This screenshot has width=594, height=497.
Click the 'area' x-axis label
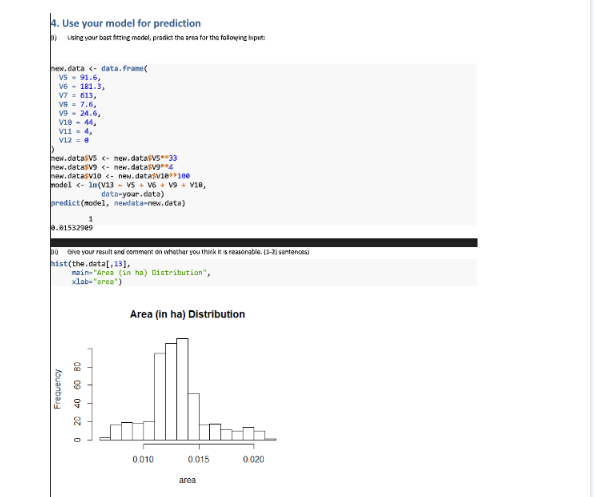coord(188,480)
